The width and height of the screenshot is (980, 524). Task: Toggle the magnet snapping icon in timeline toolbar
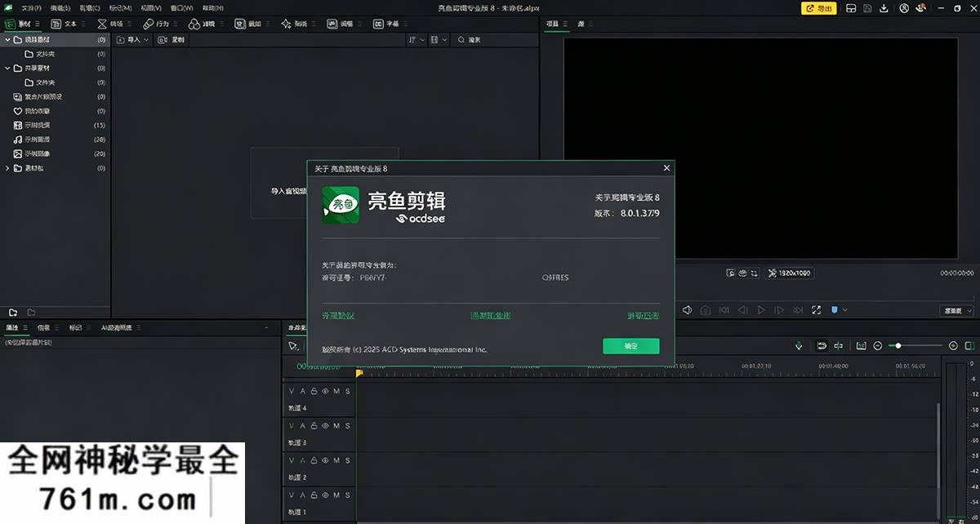click(x=822, y=346)
